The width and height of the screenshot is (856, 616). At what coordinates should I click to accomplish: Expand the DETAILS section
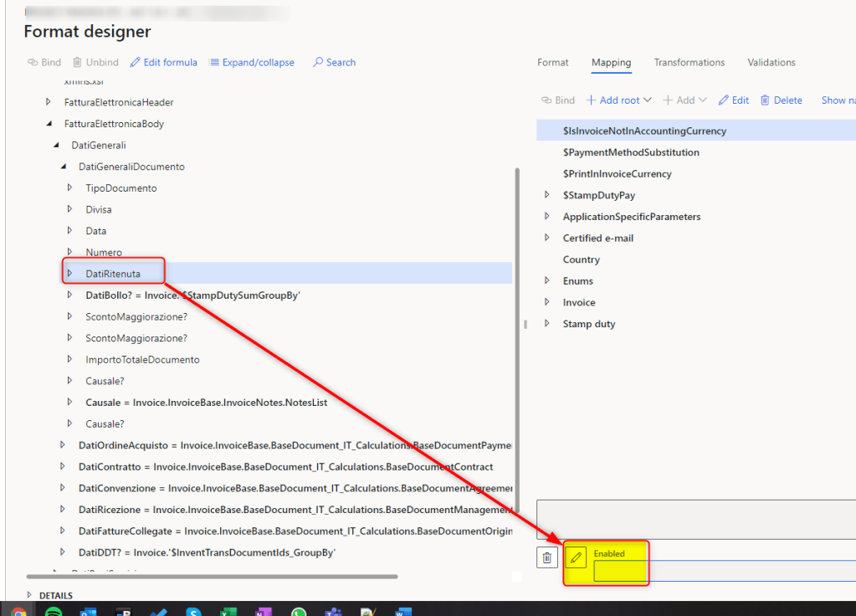click(x=30, y=595)
